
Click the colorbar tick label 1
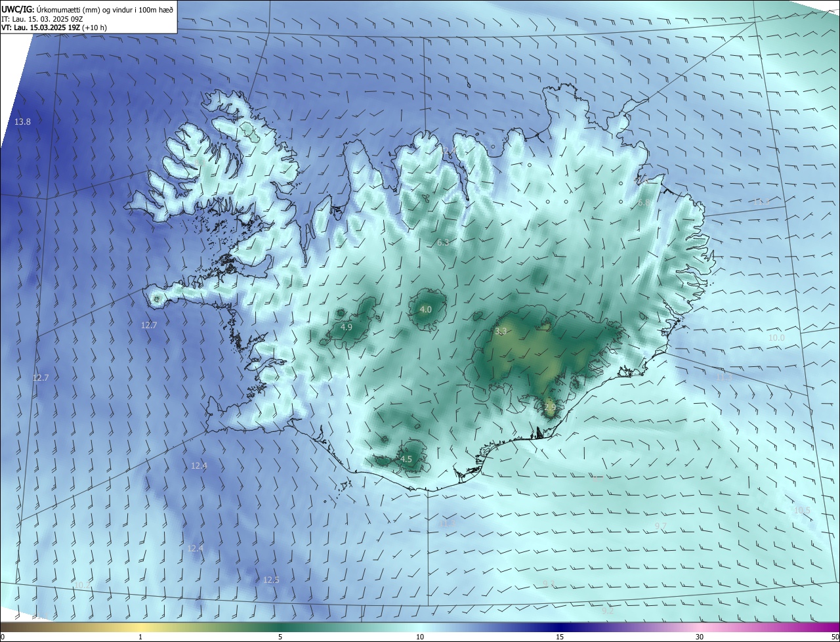pyautogui.click(x=140, y=637)
